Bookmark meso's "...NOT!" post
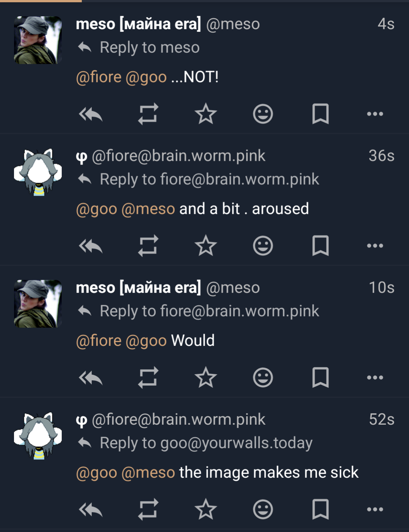 (x=320, y=114)
